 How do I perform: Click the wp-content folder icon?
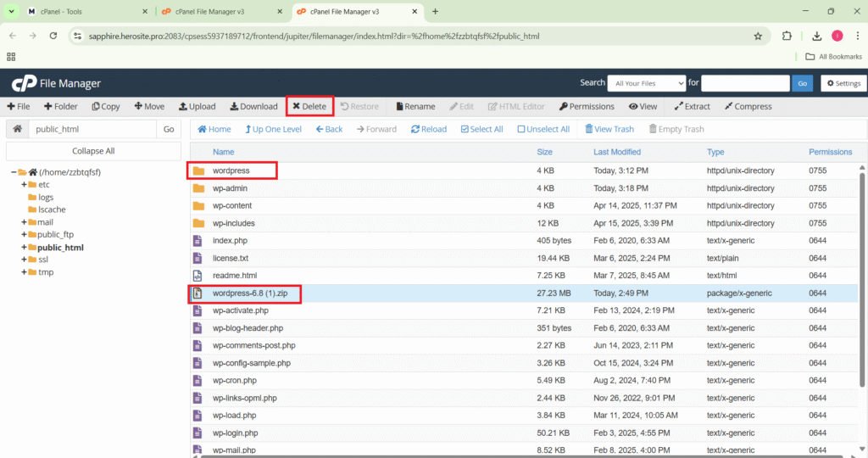[198, 205]
